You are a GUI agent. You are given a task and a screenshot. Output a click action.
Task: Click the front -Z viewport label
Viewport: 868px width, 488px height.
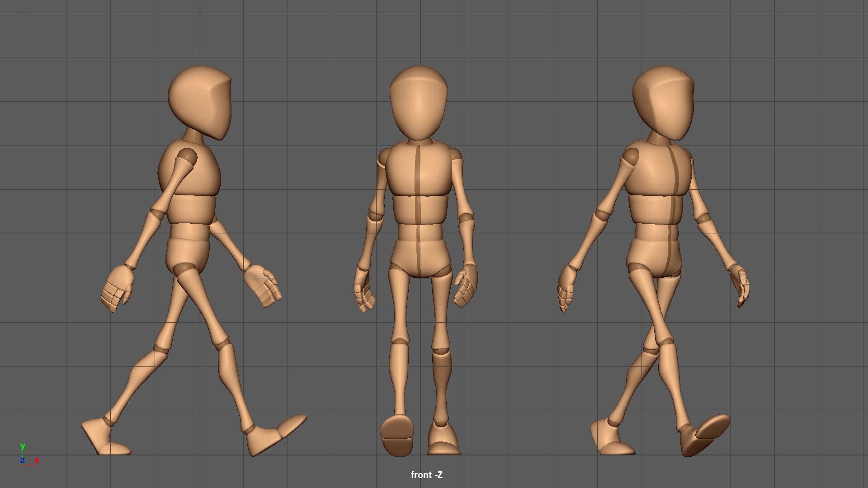427,475
